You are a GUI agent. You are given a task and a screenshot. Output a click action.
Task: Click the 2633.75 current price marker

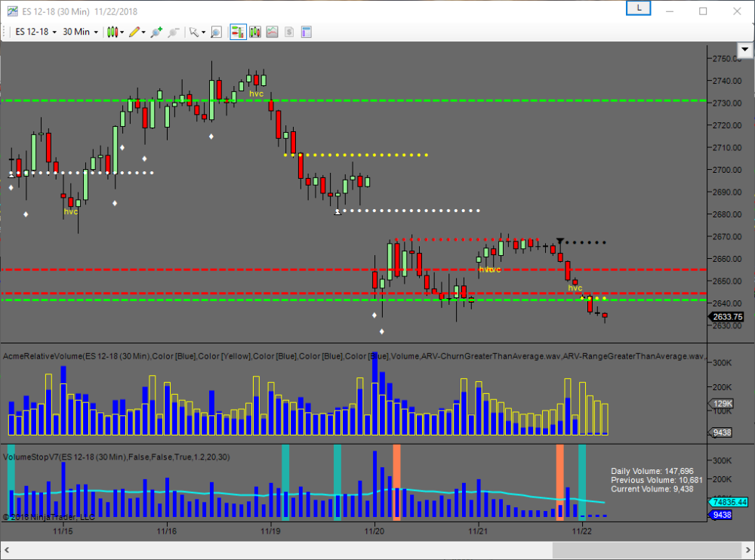[727, 317]
